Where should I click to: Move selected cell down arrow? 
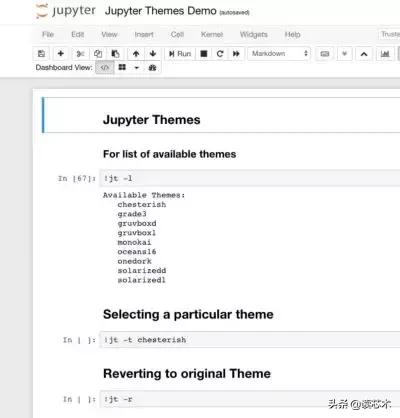[153, 54]
